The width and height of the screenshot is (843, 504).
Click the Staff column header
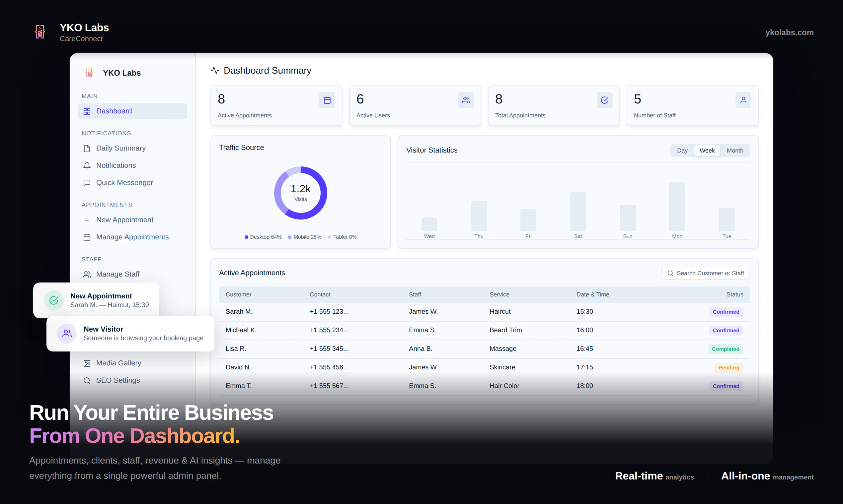coord(415,295)
